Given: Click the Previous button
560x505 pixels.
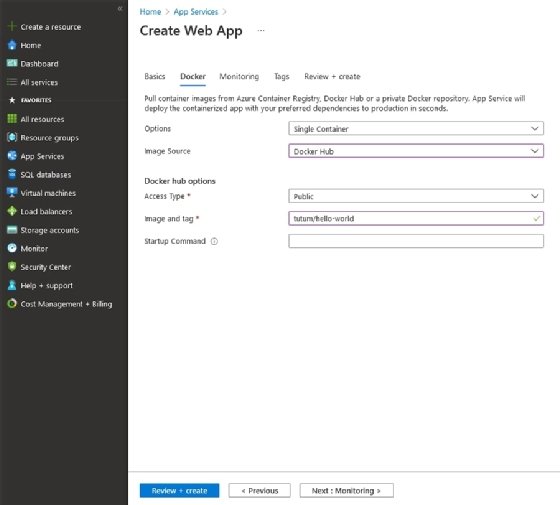Looking at the screenshot, I should click(260, 491).
